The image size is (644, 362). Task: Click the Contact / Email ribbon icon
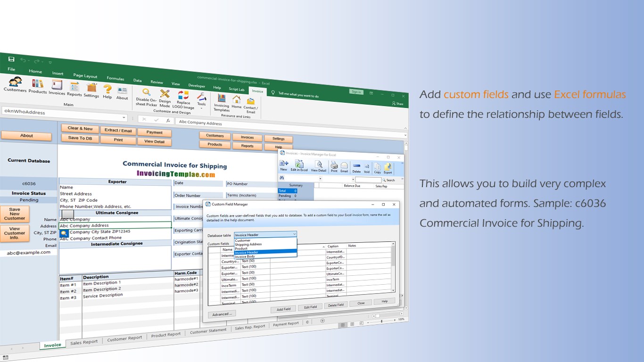[x=250, y=105]
